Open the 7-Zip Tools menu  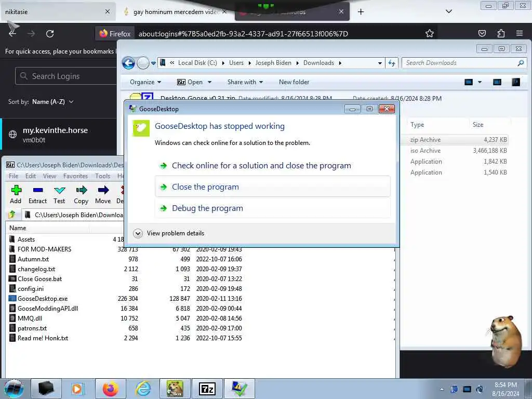coord(102,176)
